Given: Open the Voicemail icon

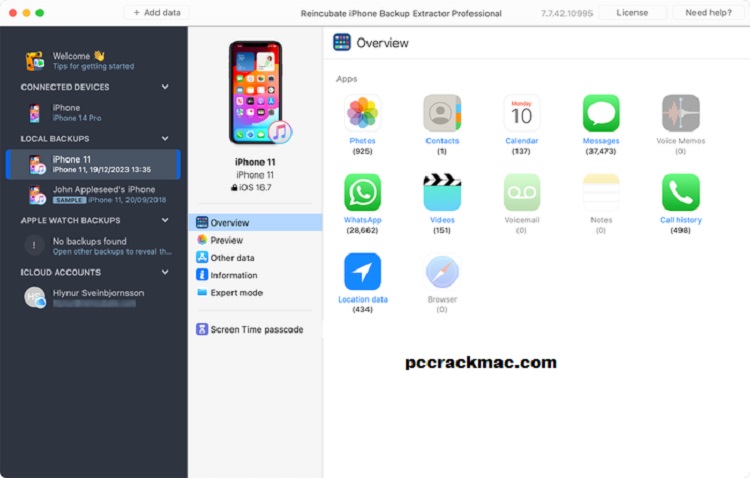Looking at the screenshot, I should [521, 192].
